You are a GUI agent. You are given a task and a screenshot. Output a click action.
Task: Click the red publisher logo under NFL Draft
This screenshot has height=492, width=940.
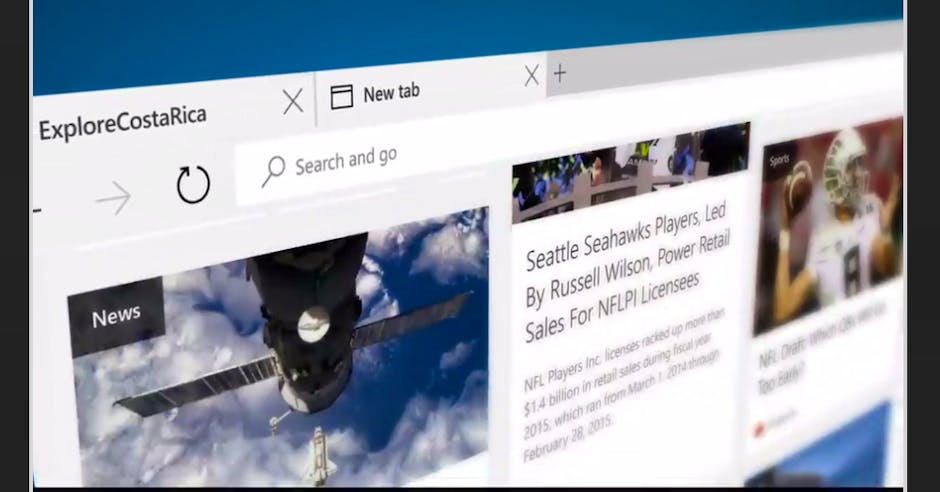[760, 428]
